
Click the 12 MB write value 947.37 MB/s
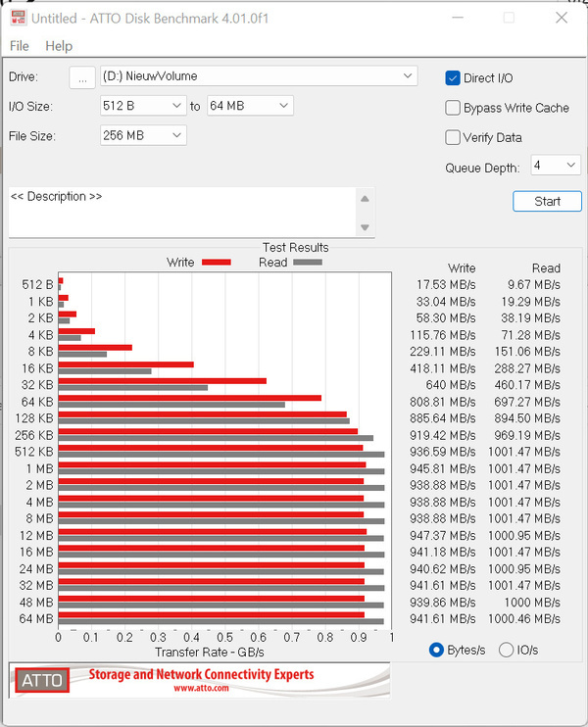[x=443, y=535]
